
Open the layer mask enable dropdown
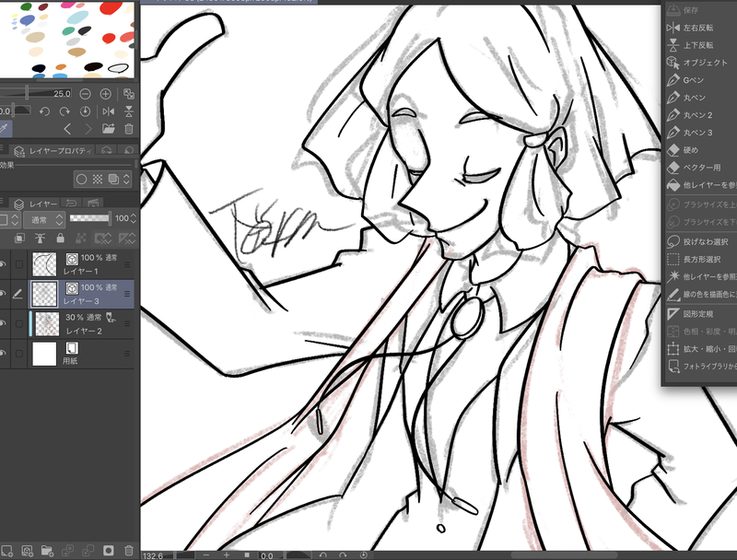pyautogui.click(x=103, y=239)
